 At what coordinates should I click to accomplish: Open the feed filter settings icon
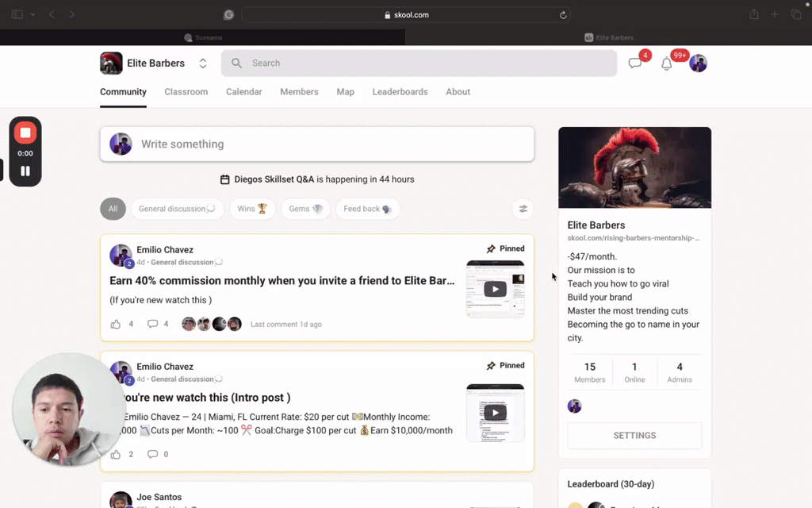[x=523, y=209]
